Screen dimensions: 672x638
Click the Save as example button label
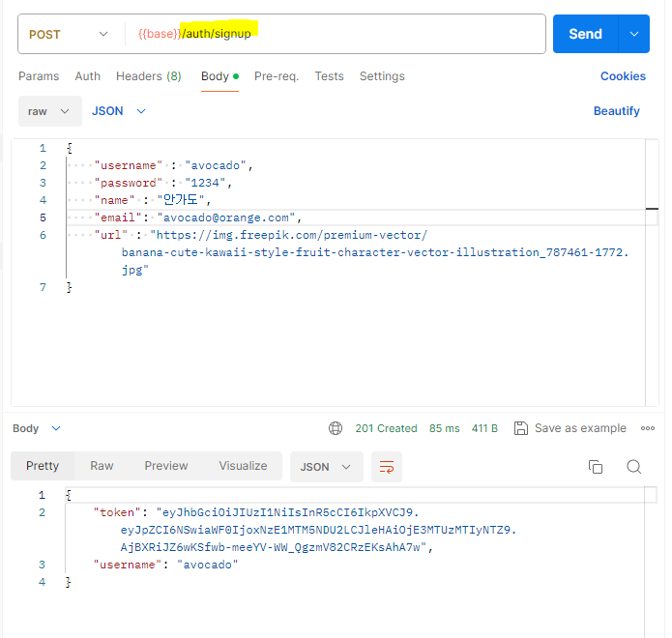click(580, 428)
